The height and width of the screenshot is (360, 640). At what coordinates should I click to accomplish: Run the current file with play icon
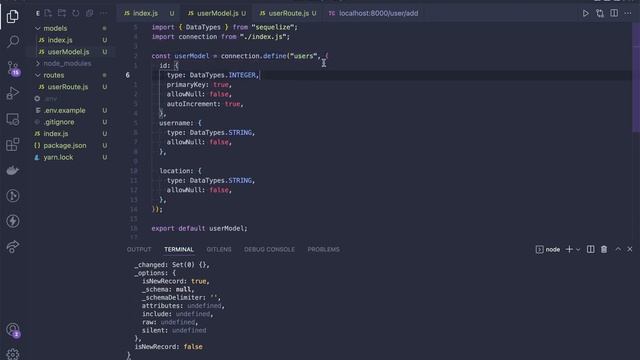(586, 13)
